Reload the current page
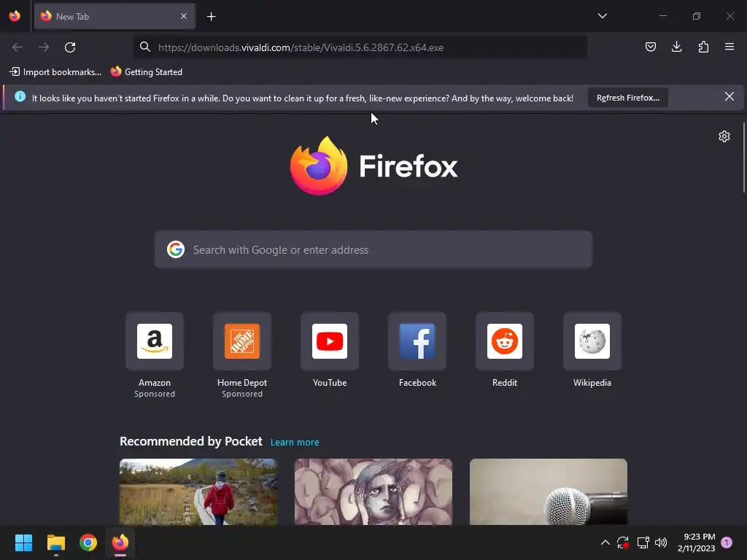The width and height of the screenshot is (747, 560). [x=70, y=47]
